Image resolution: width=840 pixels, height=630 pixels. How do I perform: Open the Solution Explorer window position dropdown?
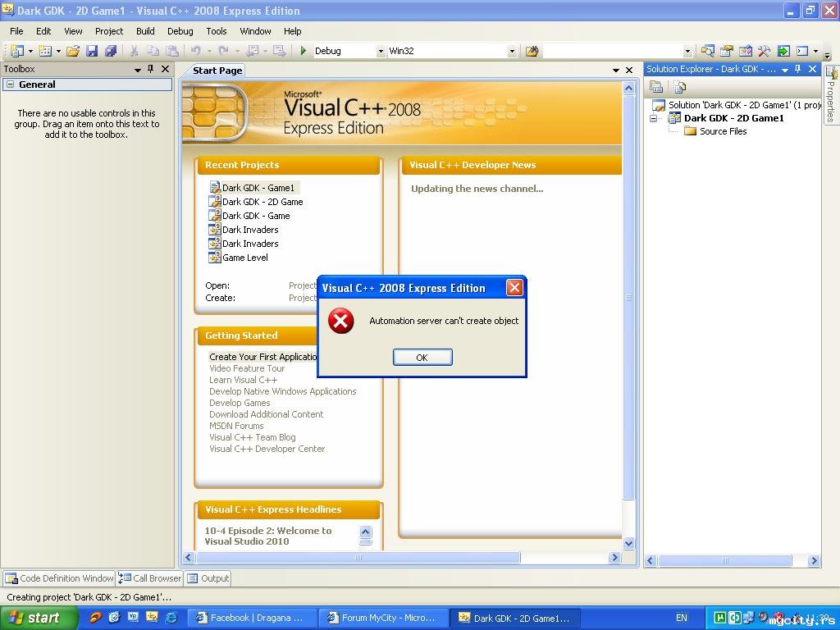click(x=785, y=70)
